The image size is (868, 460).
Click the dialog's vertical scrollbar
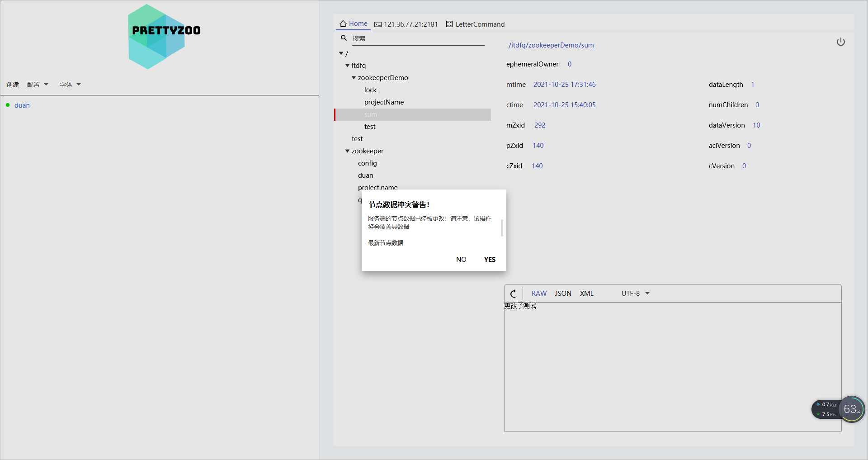502,228
